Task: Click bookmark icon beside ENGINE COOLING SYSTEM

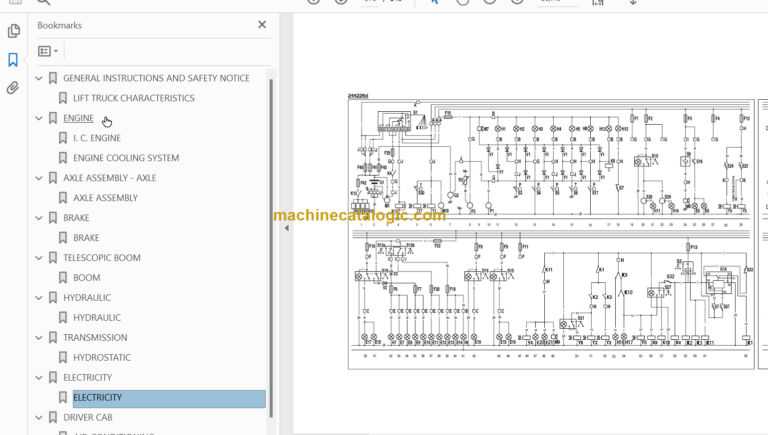Action: tap(63, 158)
